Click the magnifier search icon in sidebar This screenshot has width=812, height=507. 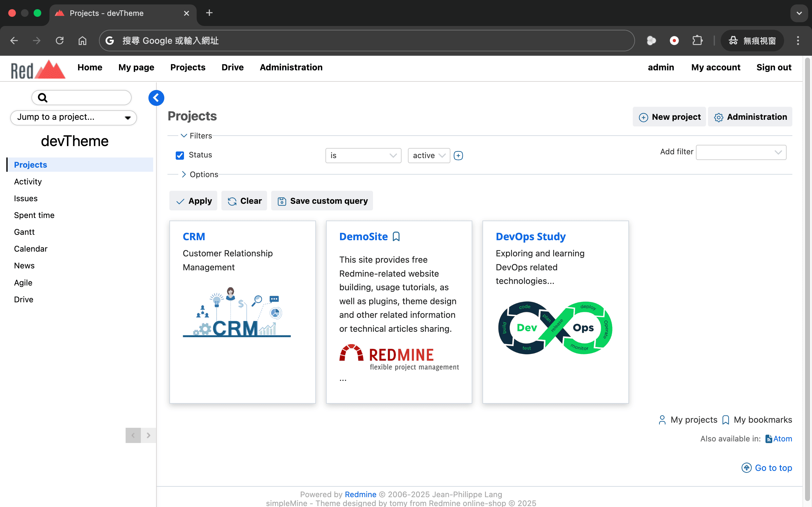point(43,98)
